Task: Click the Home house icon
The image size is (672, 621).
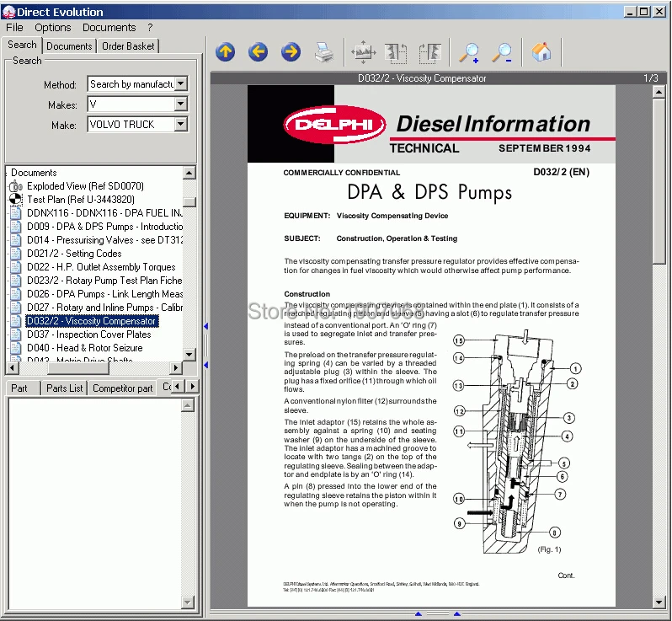Action: pyautogui.click(x=541, y=52)
